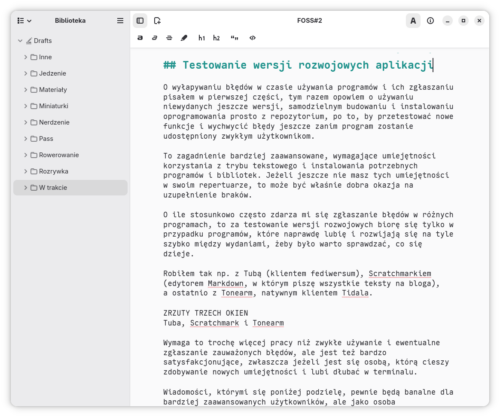Screen dimensions: 500x417
Task: Open the library view mode dropdown
Action: point(24,21)
